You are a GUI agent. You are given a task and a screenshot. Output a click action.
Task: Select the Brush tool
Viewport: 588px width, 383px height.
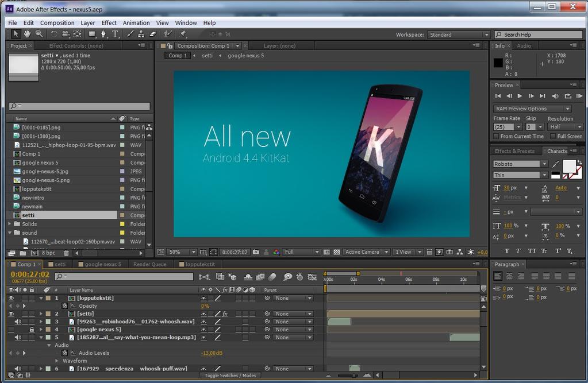[130, 34]
